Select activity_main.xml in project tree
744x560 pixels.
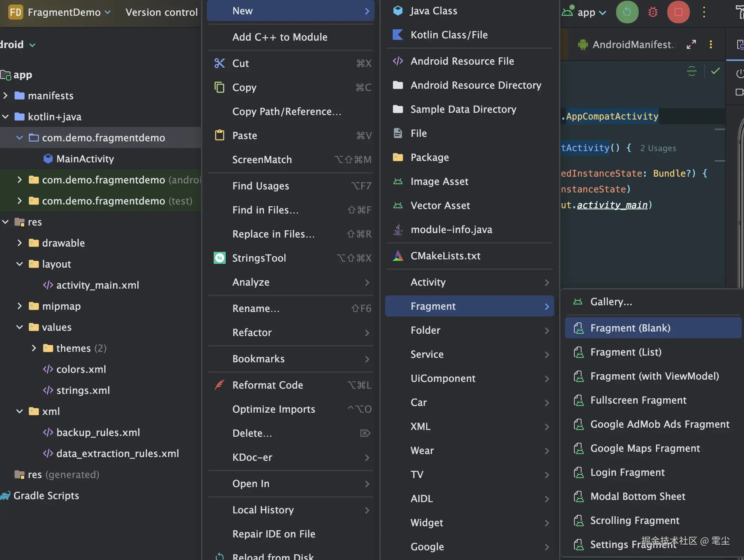(97, 285)
